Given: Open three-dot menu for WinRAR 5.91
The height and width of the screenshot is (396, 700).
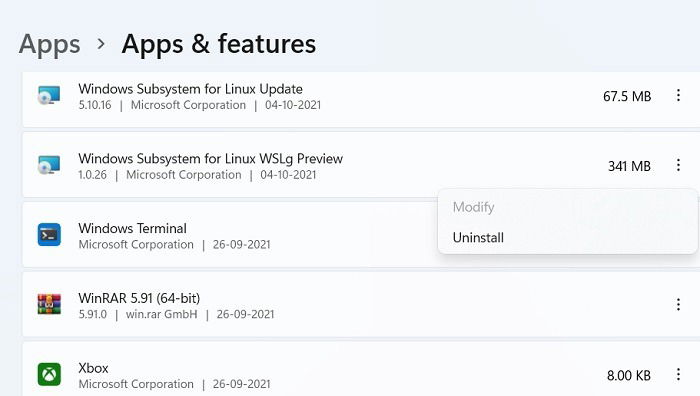Looking at the screenshot, I should (x=678, y=304).
